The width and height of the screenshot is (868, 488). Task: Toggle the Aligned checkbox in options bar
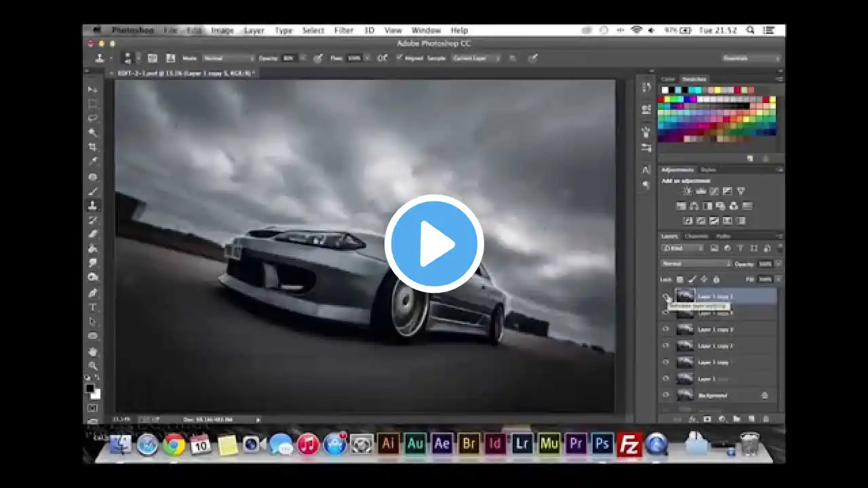tap(399, 58)
